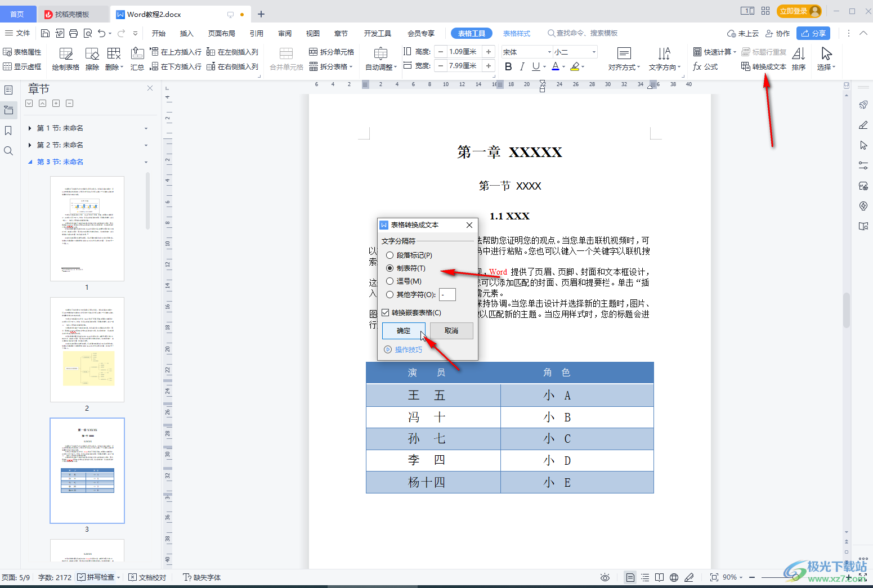Click 协作 (Collaborate) button
This screenshot has width=873, height=588.
[x=777, y=33]
